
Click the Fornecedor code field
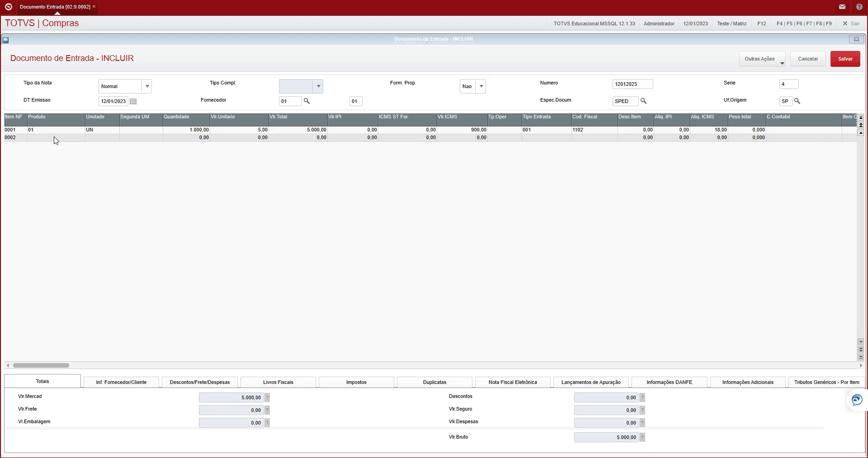click(x=290, y=101)
